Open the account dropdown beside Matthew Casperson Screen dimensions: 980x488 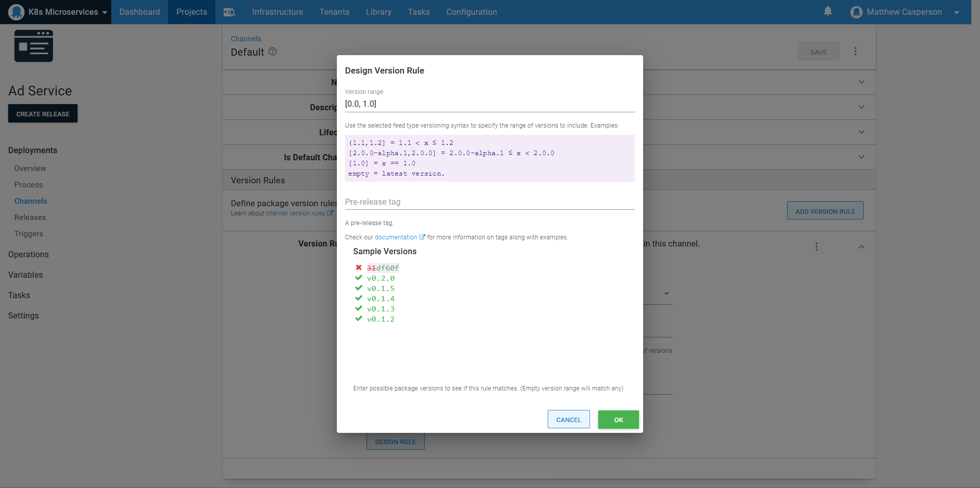[957, 11]
